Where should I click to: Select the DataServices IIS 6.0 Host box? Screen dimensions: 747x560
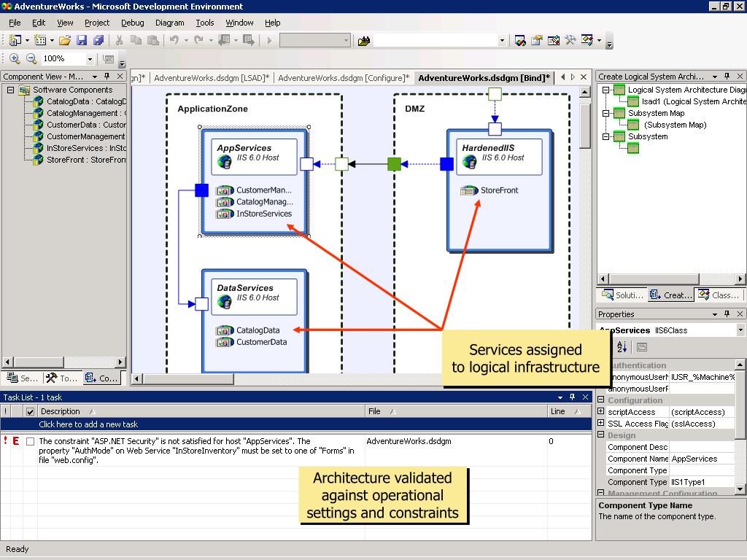[254, 321]
